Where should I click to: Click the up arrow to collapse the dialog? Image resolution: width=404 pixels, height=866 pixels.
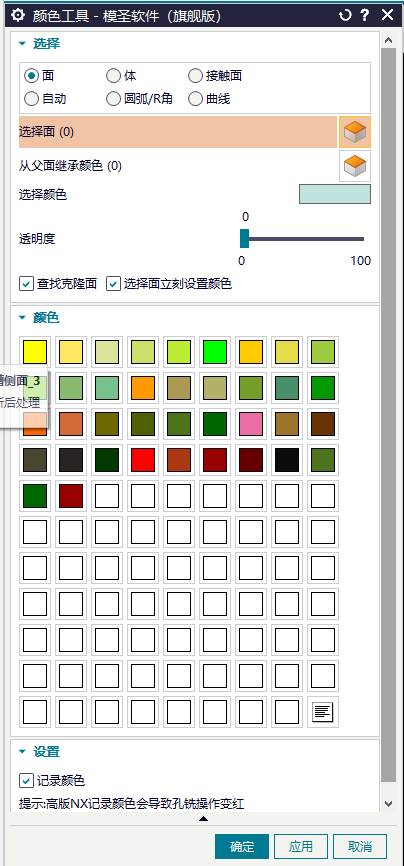pyautogui.click(x=203, y=818)
